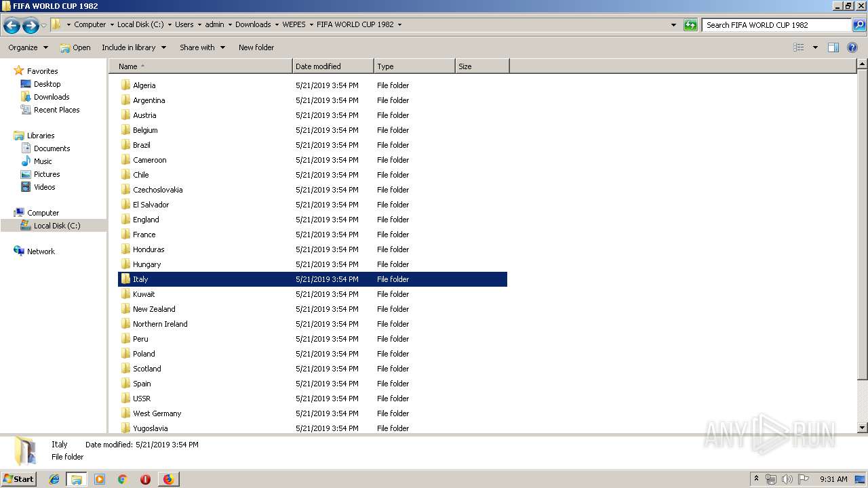The height and width of the screenshot is (488, 868).
Task: Open the Start menu
Action: click(18, 479)
